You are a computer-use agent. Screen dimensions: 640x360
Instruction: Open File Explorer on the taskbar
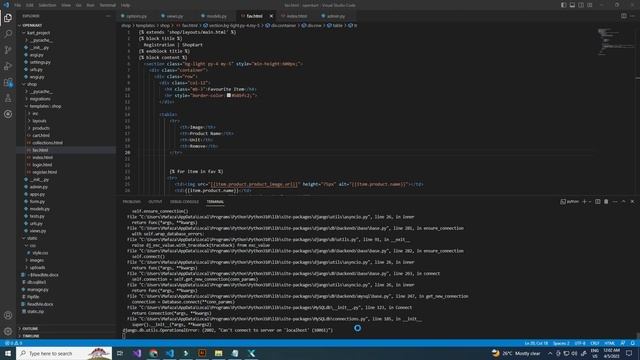tap(219, 353)
